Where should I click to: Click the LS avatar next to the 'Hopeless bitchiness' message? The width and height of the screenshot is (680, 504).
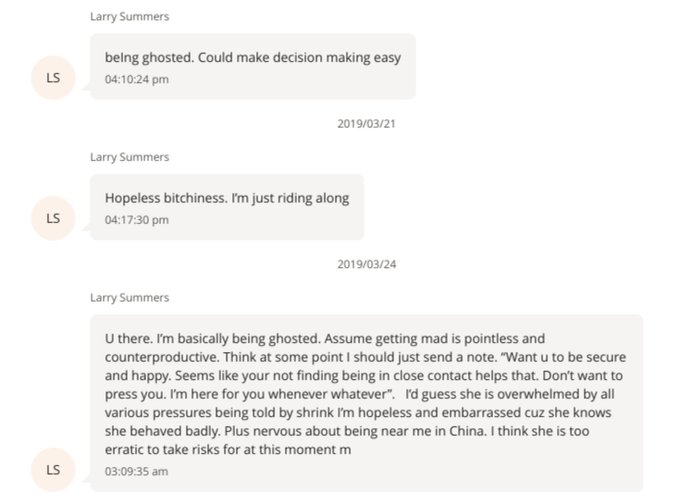pos(53,218)
